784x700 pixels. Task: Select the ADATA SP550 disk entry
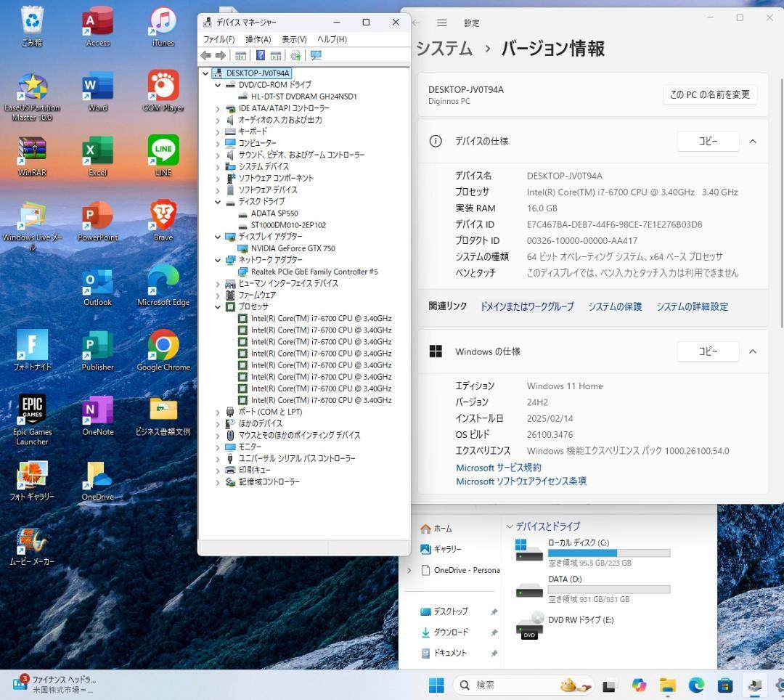point(274,213)
